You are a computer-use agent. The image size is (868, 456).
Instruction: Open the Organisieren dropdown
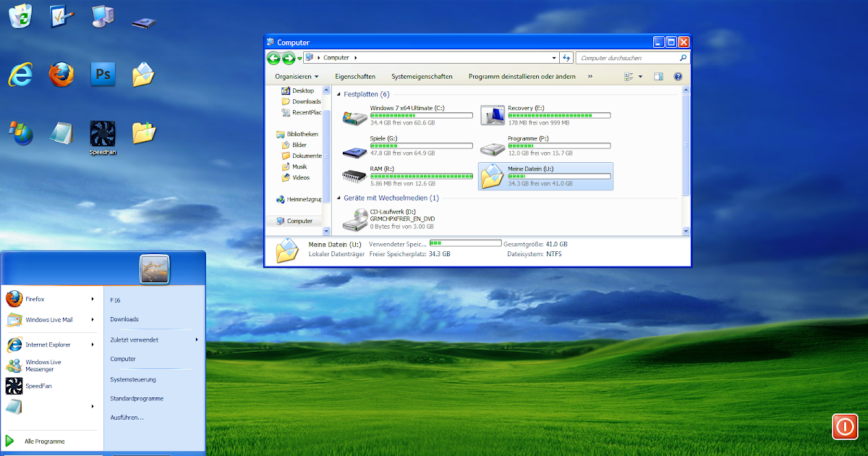pos(297,76)
